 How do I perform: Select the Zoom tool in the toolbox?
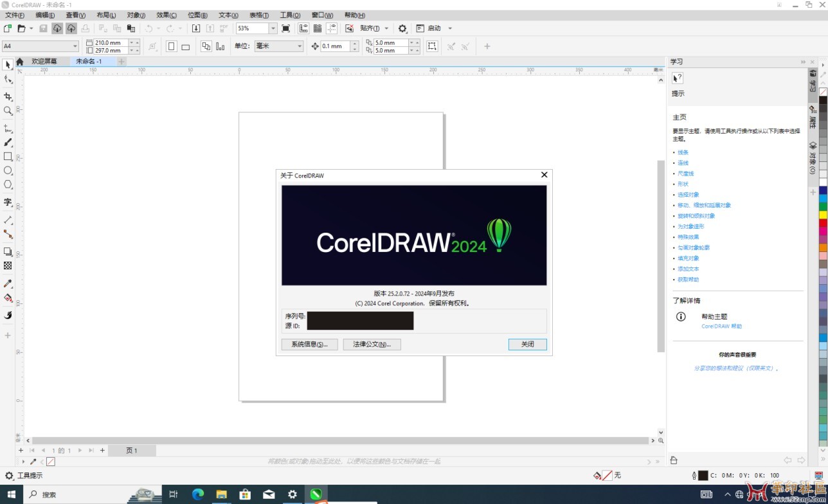pyautogui.click(x=8, y=111)
